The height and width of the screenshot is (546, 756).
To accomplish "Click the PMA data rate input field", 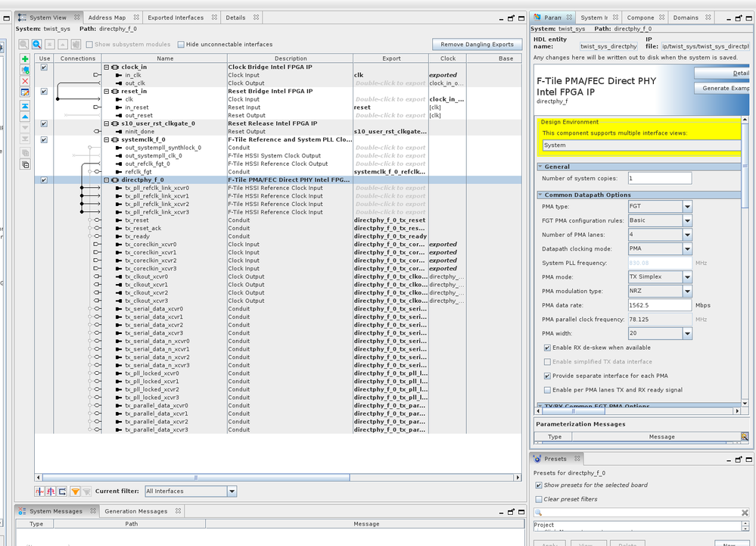I will coord(658,305).
